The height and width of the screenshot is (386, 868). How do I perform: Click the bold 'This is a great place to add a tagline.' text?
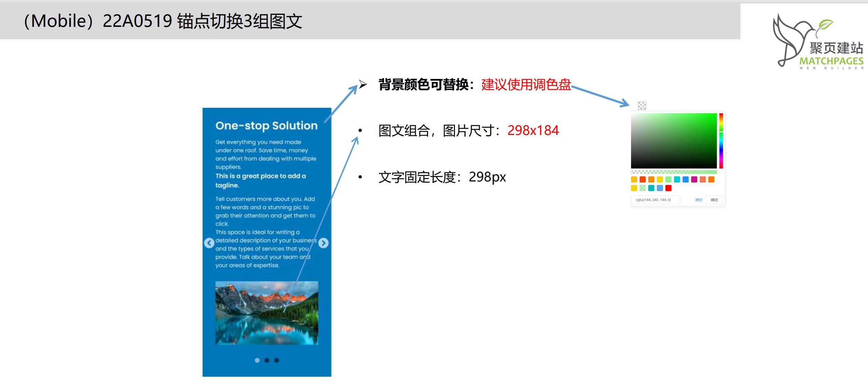[261, 180]
